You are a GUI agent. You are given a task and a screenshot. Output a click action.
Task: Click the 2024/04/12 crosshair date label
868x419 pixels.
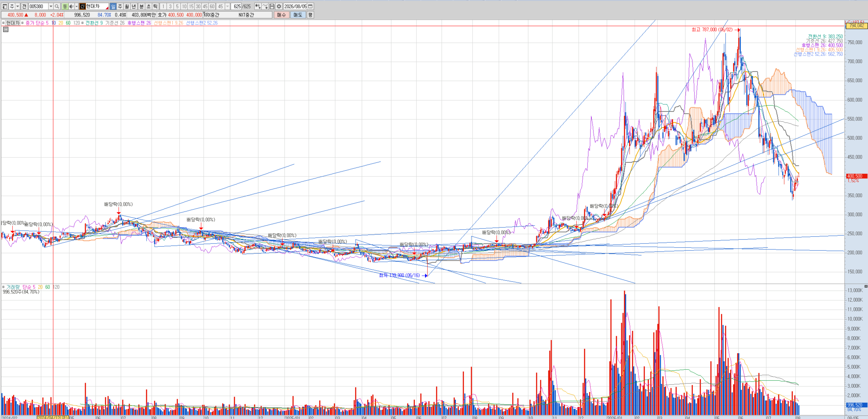[x=52, y=417]
